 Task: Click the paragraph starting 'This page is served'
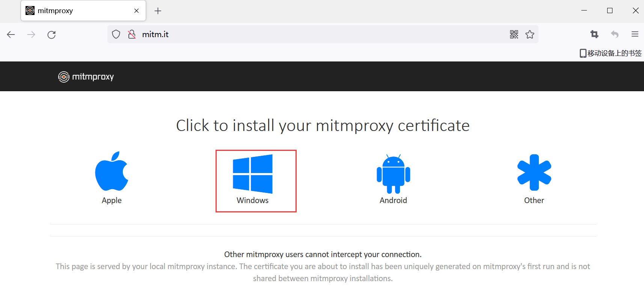pyautogui.click(x=323, y=272)
